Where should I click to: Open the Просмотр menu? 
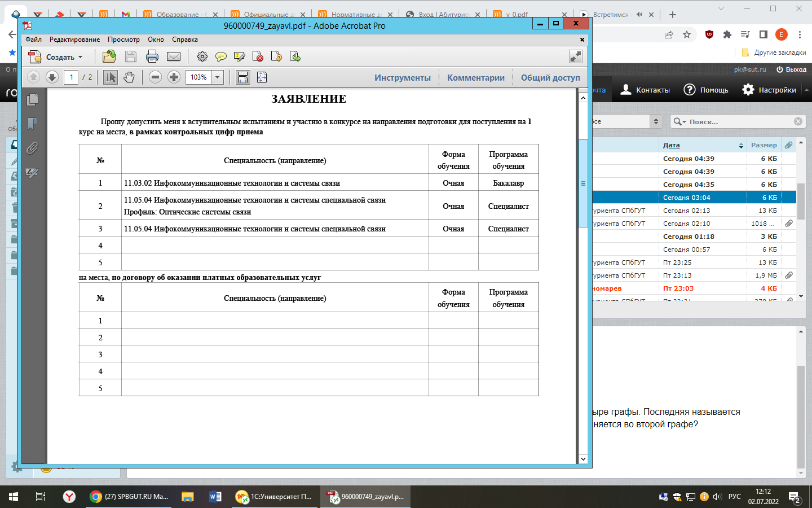coord(123,40)
